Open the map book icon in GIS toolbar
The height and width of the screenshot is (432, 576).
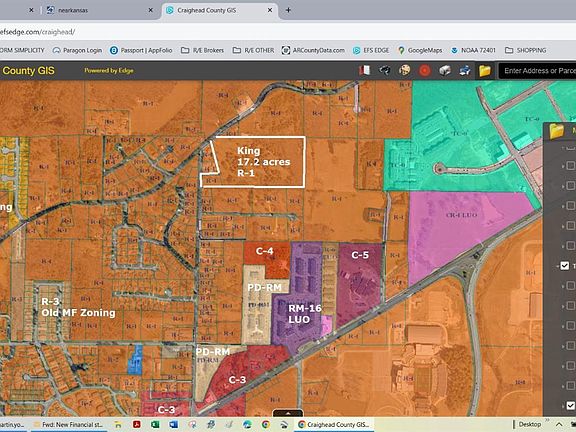tap(364, 70)
